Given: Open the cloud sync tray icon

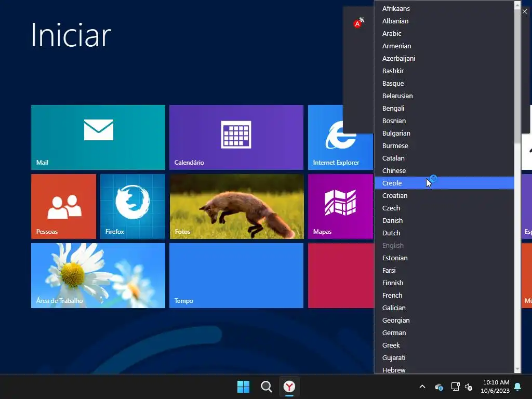Looking at the screenshot, I should pos(438,387).
